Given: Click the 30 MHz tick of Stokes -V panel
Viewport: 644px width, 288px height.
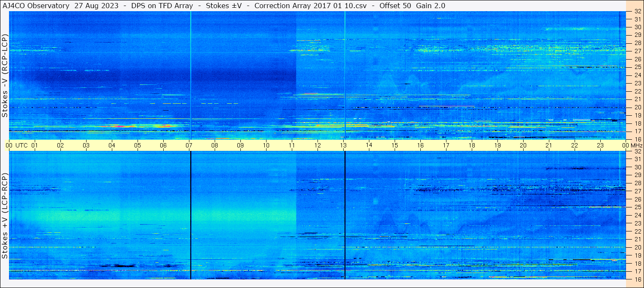Looking at the screenshot, I should (638, 27).
